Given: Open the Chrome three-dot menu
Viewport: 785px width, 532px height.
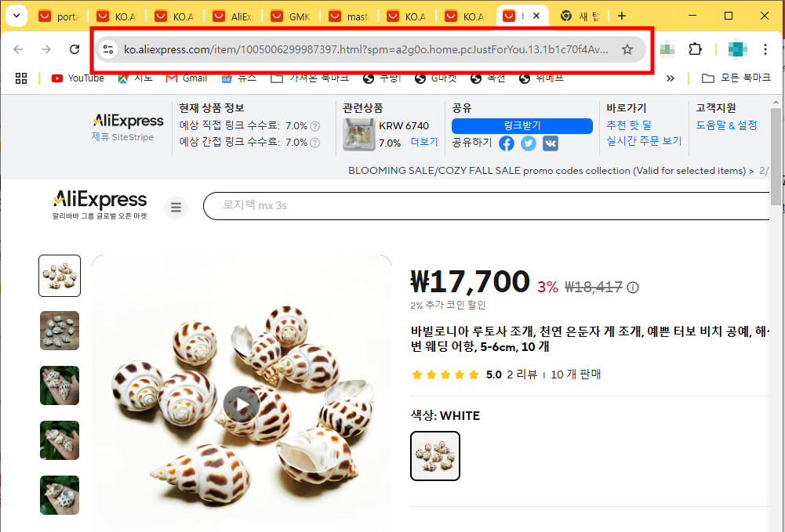Looking at the screenshot, I should point(765,49).
